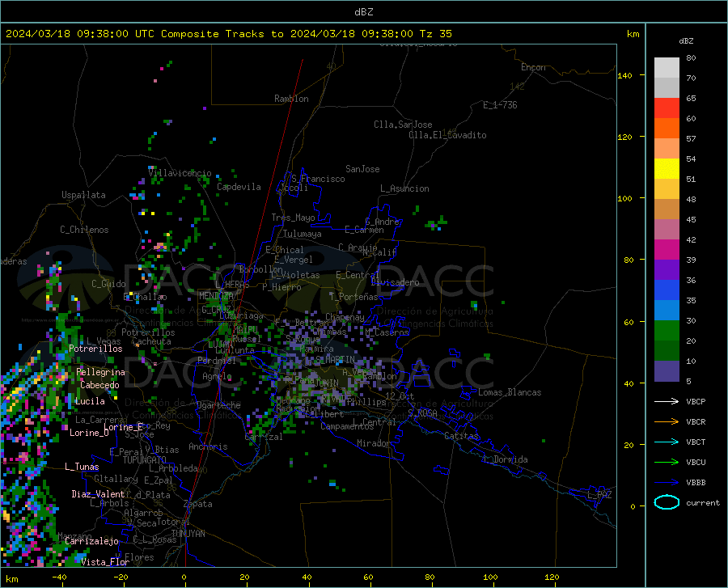Click the 'VBBB' legend label

696,483
